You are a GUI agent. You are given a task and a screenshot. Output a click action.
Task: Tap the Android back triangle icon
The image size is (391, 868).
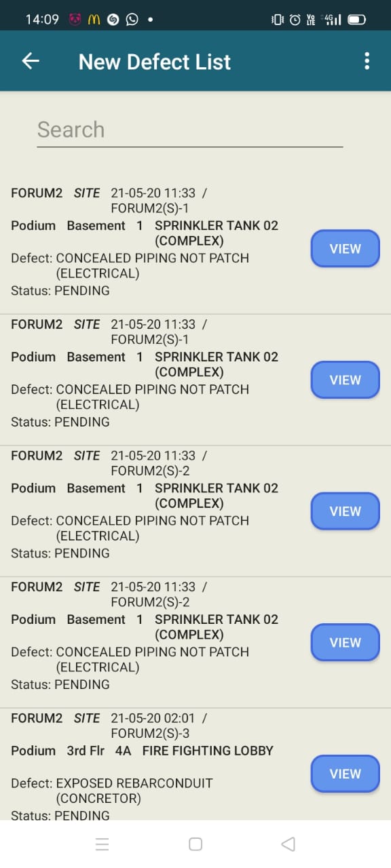(288, 844)
